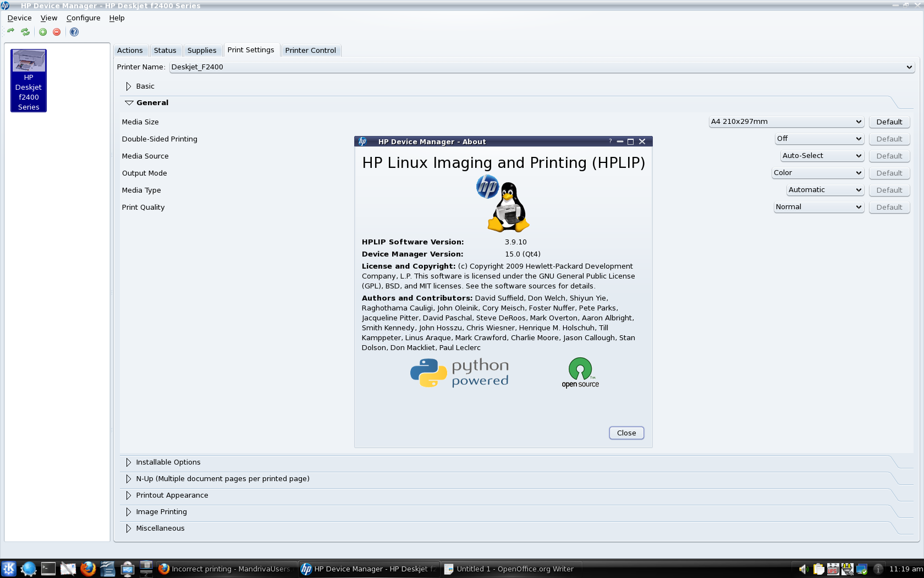Viewport: 924px width, 578px height.
Task: Open the Print Quality Normal dropdown
Action: tap(819, 207)
